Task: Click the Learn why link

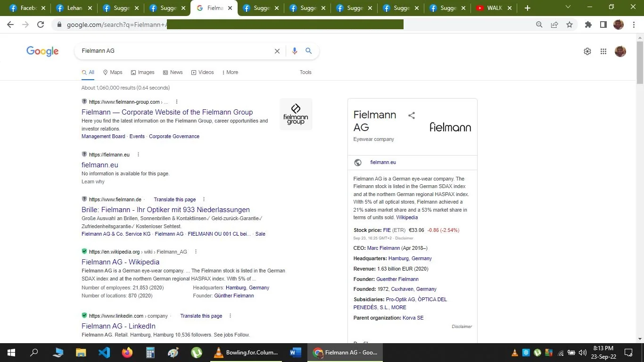Action: pyautogui.click(x=93, y=181)
